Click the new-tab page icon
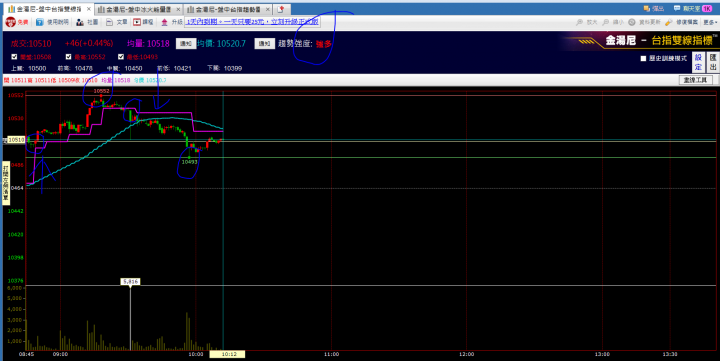Viewport: 720px width, 361px height. tap(281, 9)
